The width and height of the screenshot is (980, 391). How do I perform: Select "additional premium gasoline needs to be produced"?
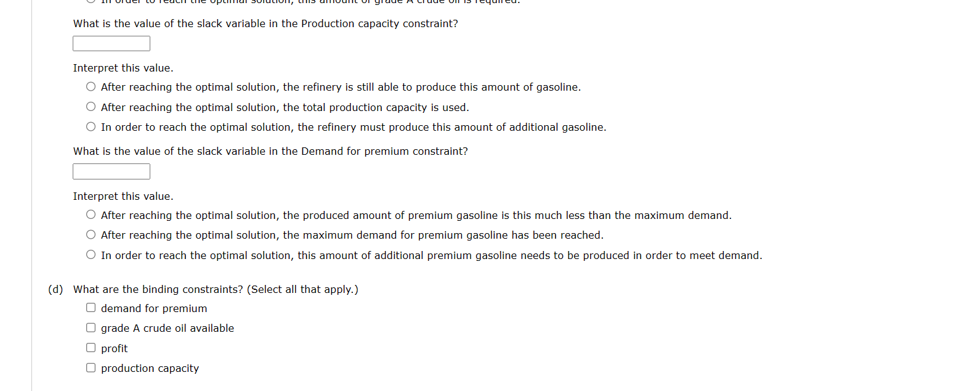point(91,254)
